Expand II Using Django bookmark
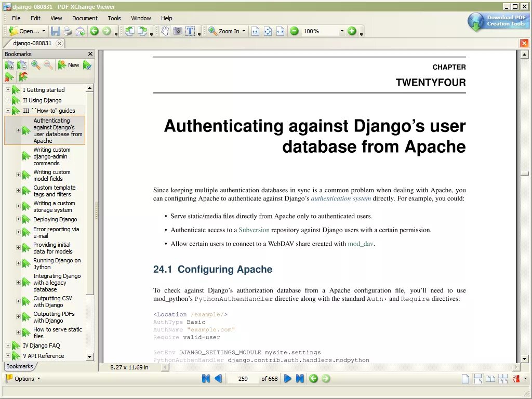Screen dimensions: 532x399 pos(8,100)
